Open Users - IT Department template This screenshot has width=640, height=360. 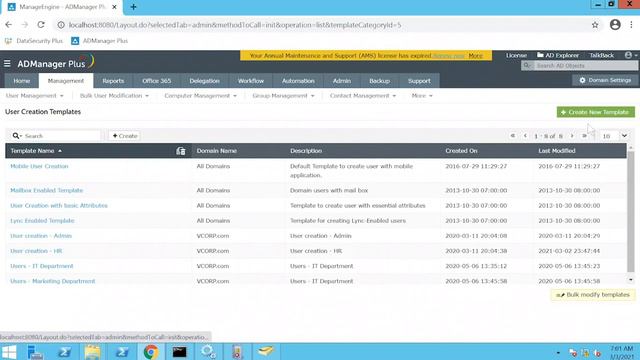42,266
